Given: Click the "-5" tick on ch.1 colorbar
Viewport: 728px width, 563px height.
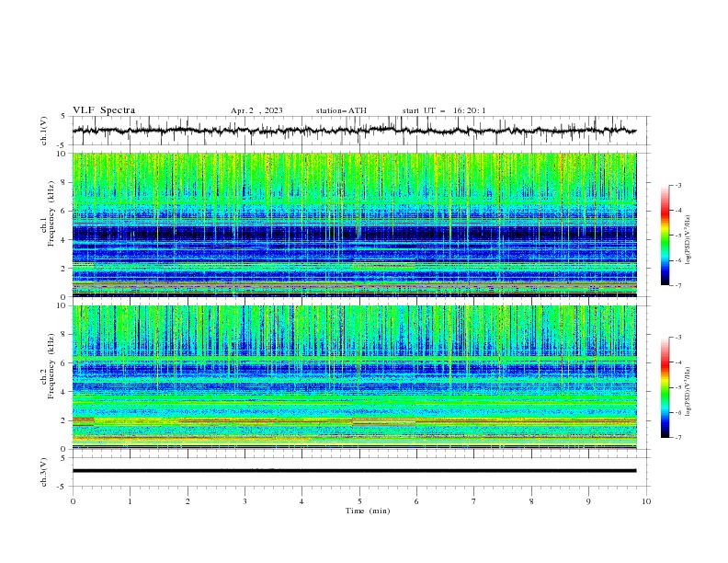Looking at the screenshot, I should 677,236.
